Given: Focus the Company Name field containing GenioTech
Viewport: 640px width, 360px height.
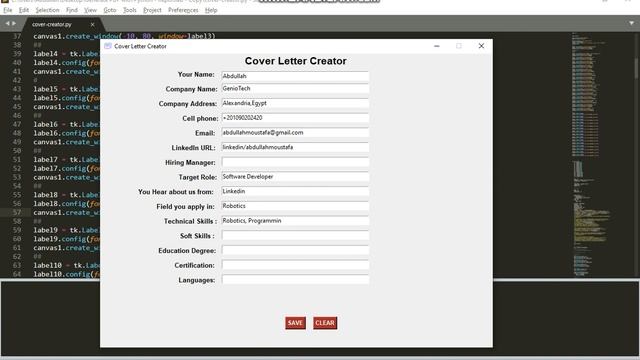Looking at the screenshot, I should [x=295, y=89].
